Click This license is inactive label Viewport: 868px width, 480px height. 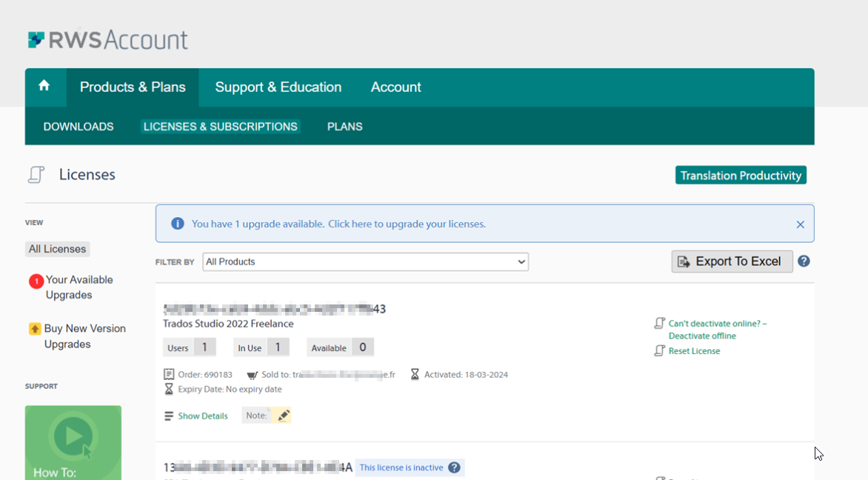point(401,468)
